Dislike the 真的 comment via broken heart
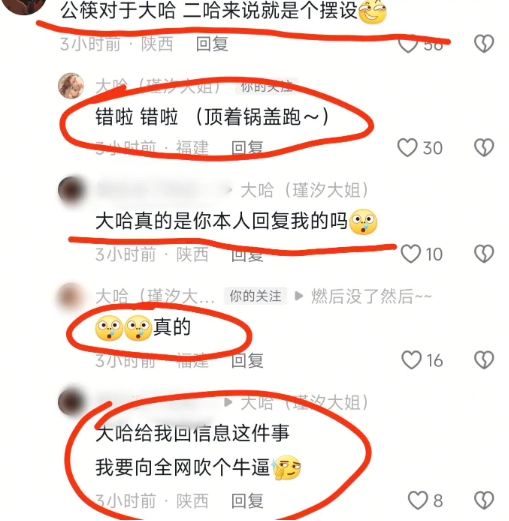This screenshot has width=509, height=521. [484, 360]
